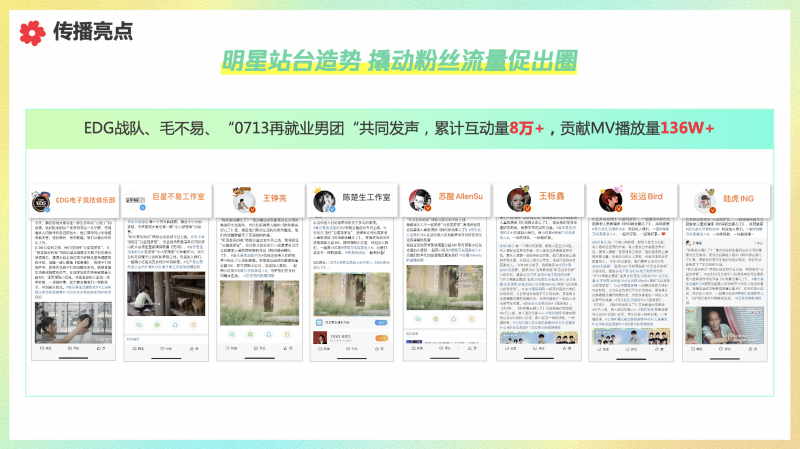
Task: Click the account name EDG电子竞技俱乐部
Action: tap(85, 200)
